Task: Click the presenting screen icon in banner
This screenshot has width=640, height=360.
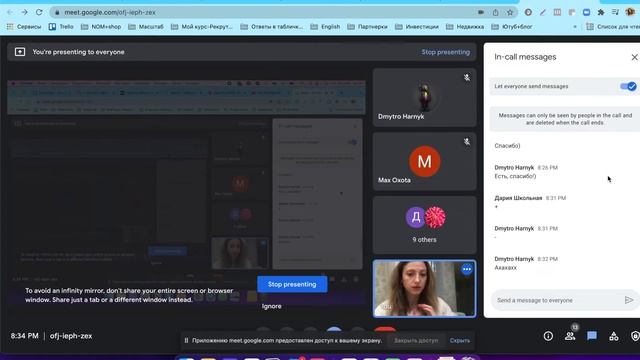Action: 20,52
